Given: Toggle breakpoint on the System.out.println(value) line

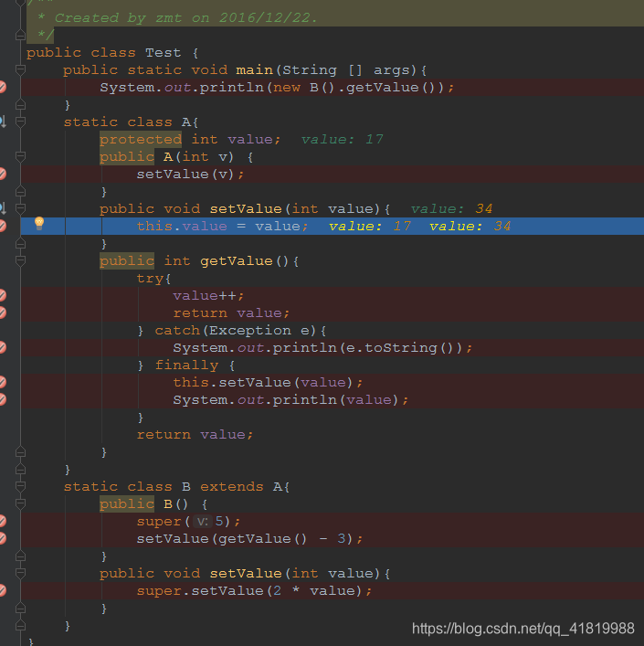Looking at the screenshot, I should [2, 399].
